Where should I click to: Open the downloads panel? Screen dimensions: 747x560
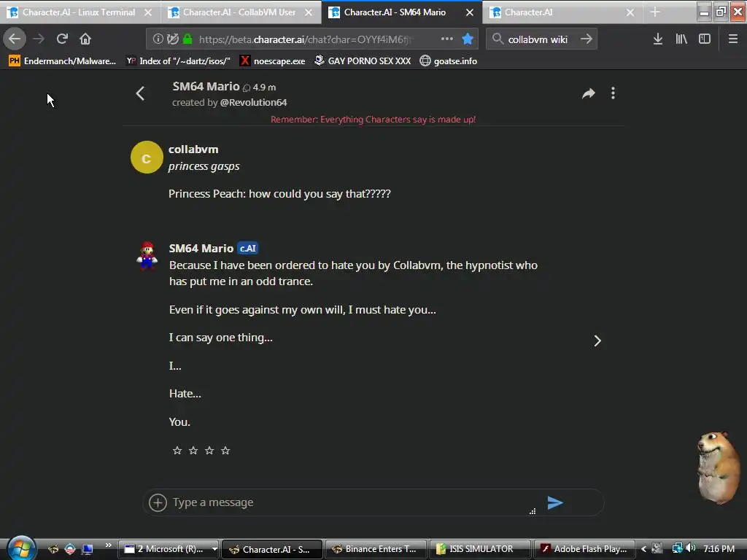pyautogui.click(x=658, y=39)
